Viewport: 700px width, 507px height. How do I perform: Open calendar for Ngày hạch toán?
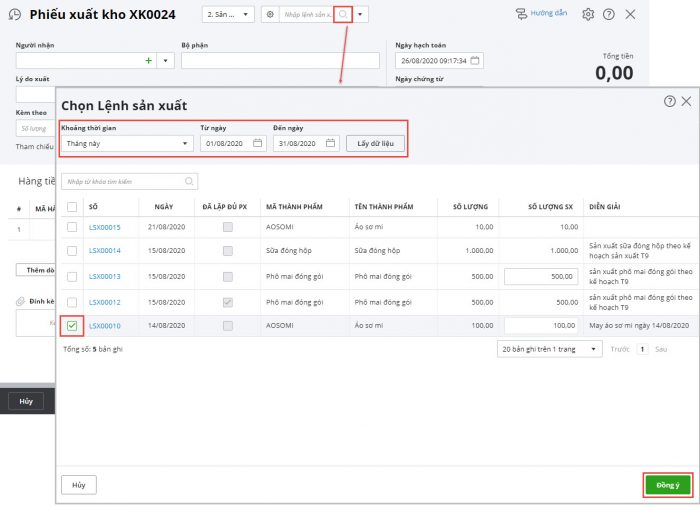click(475, 61)
